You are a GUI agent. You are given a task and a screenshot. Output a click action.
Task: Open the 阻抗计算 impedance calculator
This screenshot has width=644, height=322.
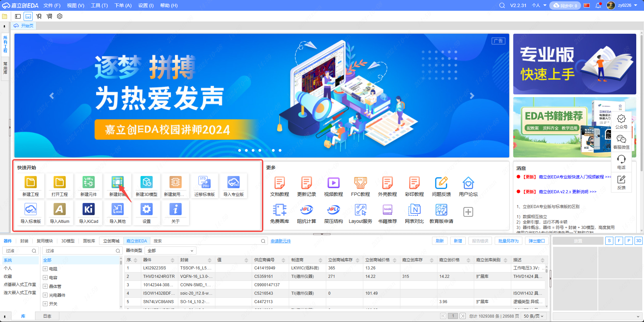(307, 210)
